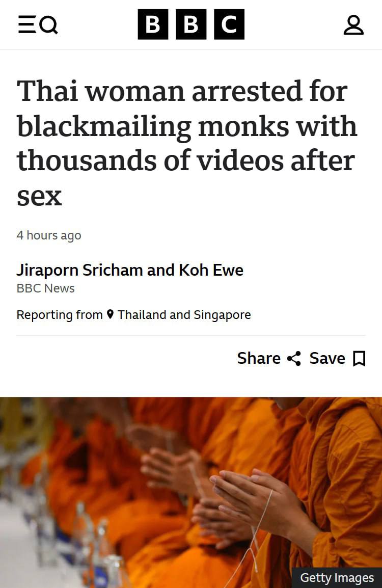Click the Share label
The image size is (382, 588).
(259, 358)
